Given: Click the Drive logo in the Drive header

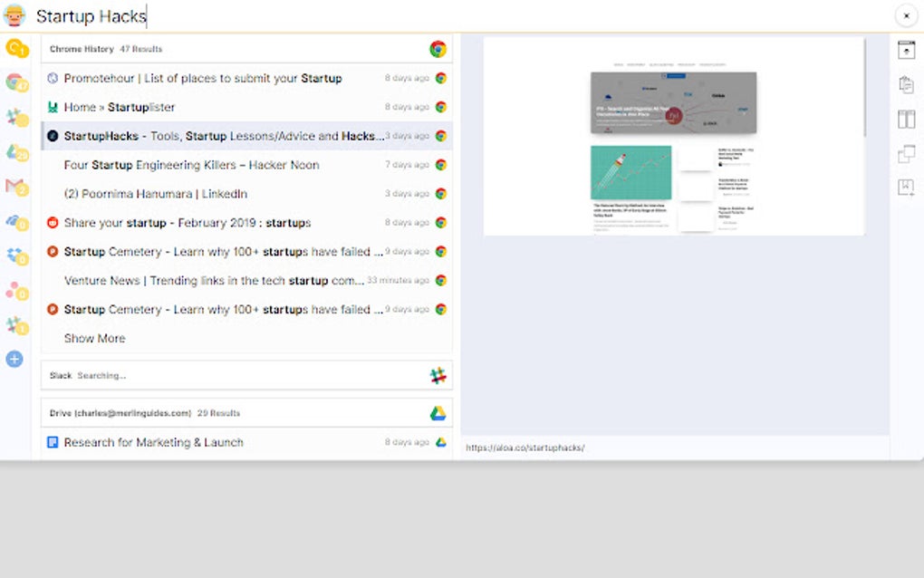Looking at the screenshot, I should 438,413.
